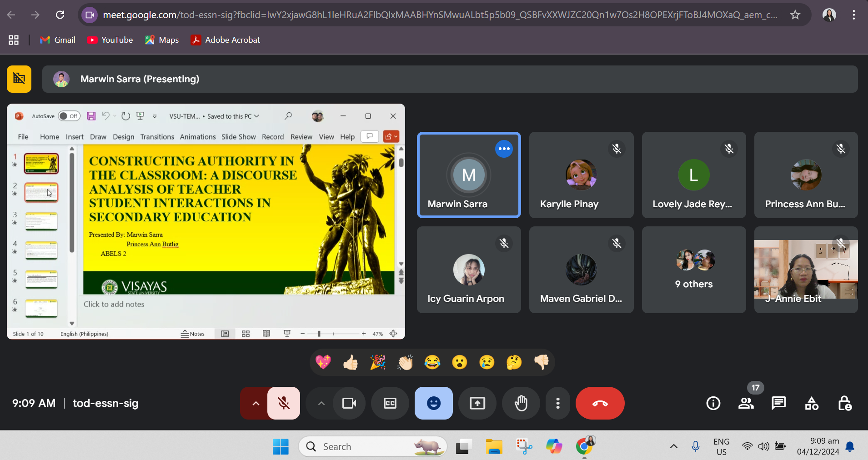Expand video settings arrow beside camera
This screenshot has height=460, width=868.
[321, 403]
